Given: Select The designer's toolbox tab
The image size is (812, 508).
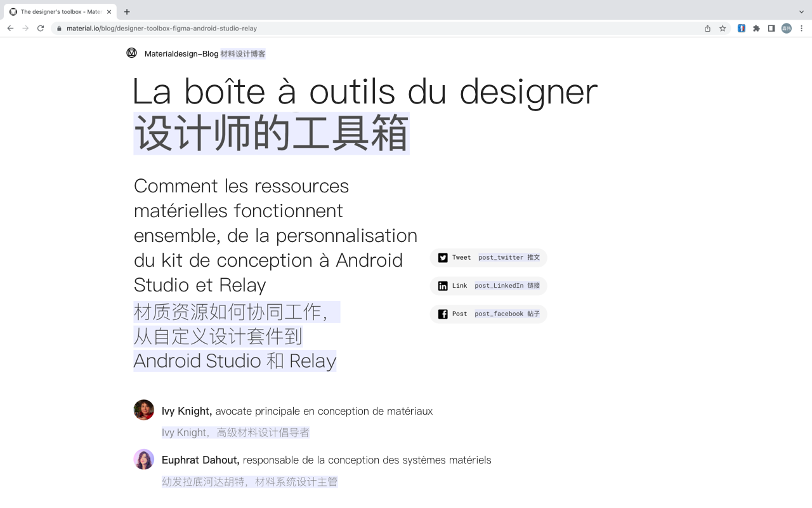Looking at the screenshot, I should 61,12.
